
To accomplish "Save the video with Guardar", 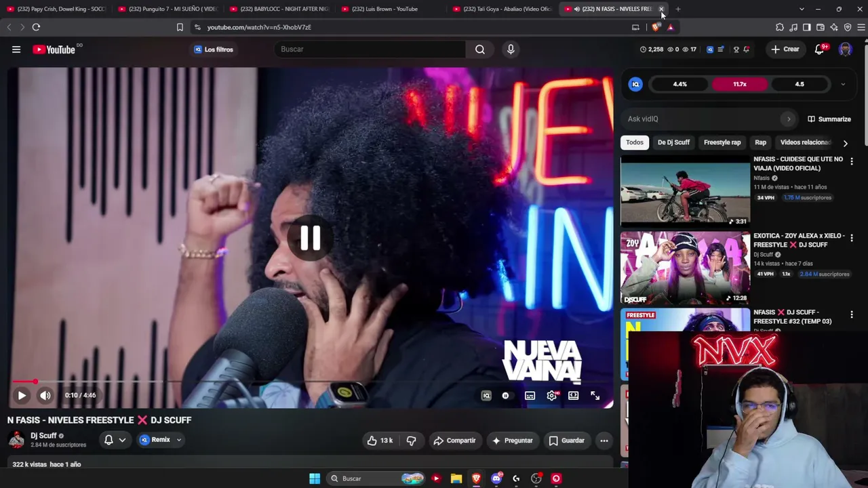I will click(x=567, y=441).
